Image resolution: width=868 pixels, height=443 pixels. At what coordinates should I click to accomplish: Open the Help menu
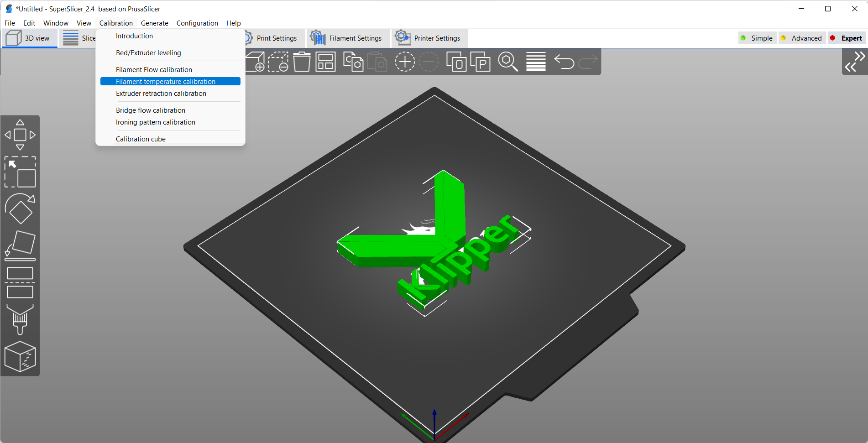coord(234,23)
